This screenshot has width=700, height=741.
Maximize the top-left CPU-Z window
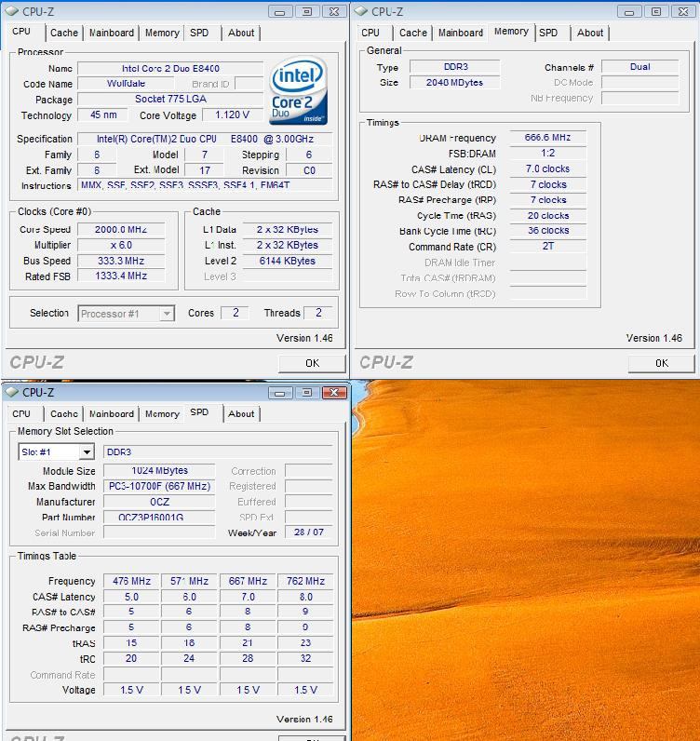click(x=307, y=11)
